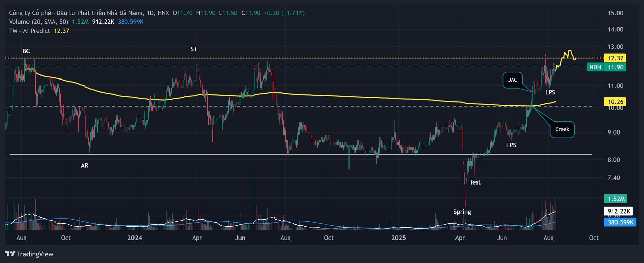Click the TradingView logo
The image size is (644, 263).
coord(29,254)
